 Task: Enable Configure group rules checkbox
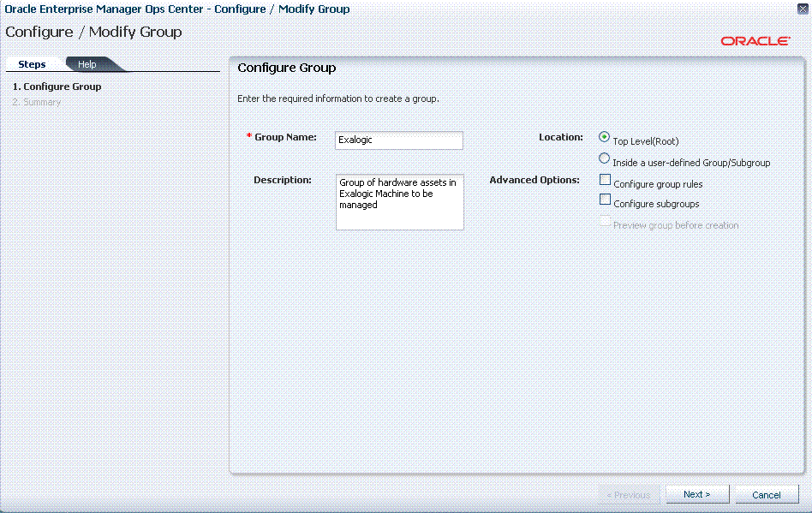[x=605, y=180]
